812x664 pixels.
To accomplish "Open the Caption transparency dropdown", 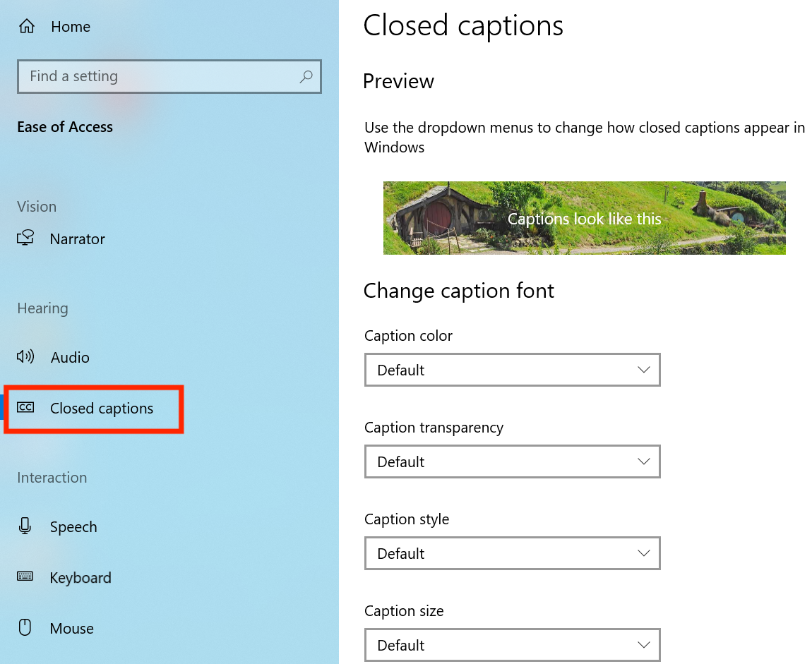I will (512, 461).
